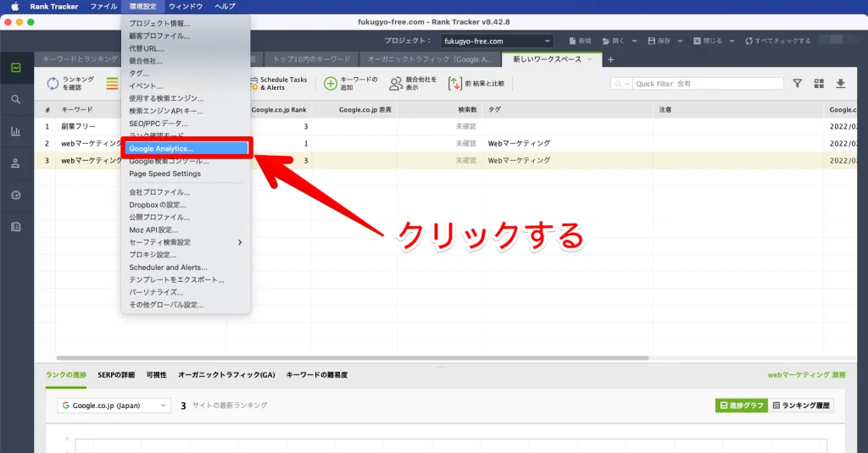
Task: Click 前結果と比較 compare icon
Action: 454,84
